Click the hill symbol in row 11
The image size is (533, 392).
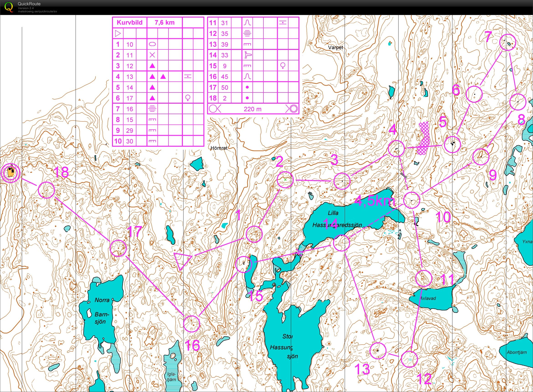point(247,23)
